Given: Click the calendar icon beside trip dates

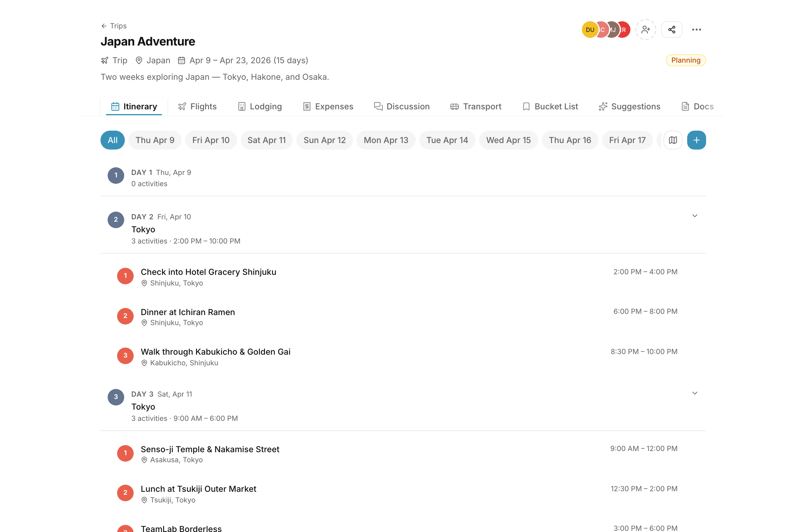Looking at the screenshot, I should 182,61.
